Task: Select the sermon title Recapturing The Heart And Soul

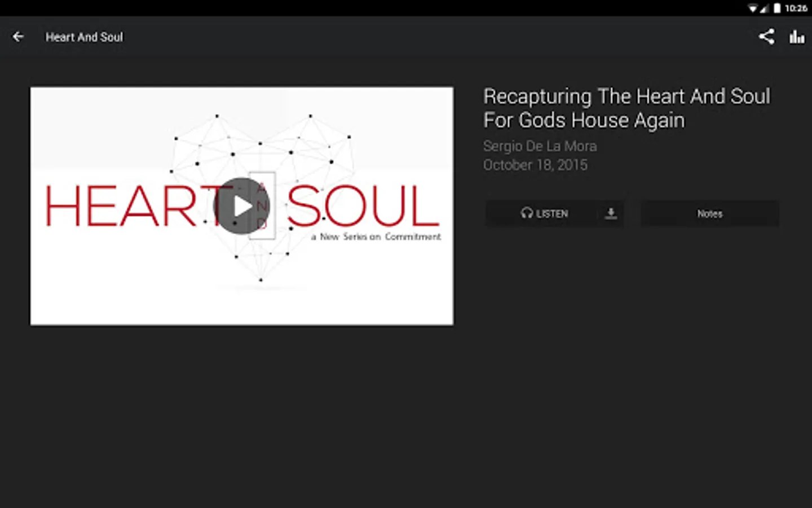Action: 626,108
